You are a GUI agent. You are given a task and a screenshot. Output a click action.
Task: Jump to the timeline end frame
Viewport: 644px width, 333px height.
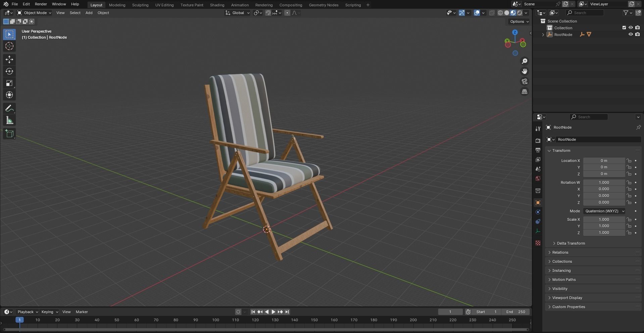[x=287, y=312]
